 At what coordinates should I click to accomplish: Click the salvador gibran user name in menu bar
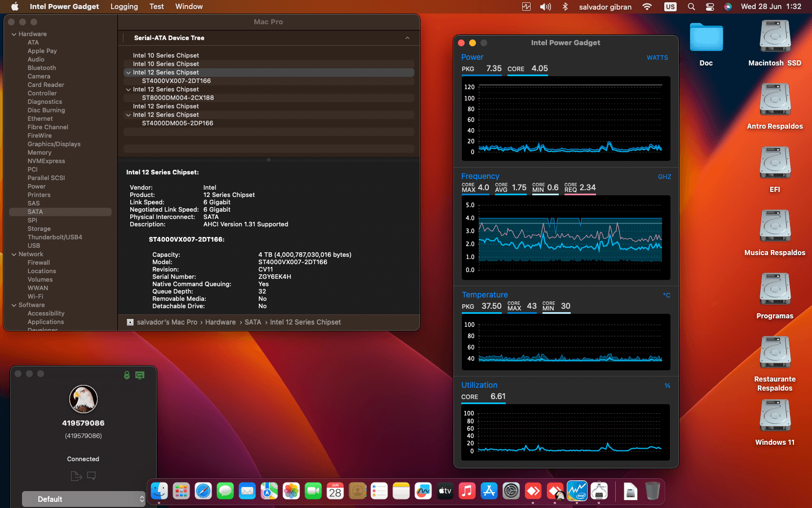[605, 7]
